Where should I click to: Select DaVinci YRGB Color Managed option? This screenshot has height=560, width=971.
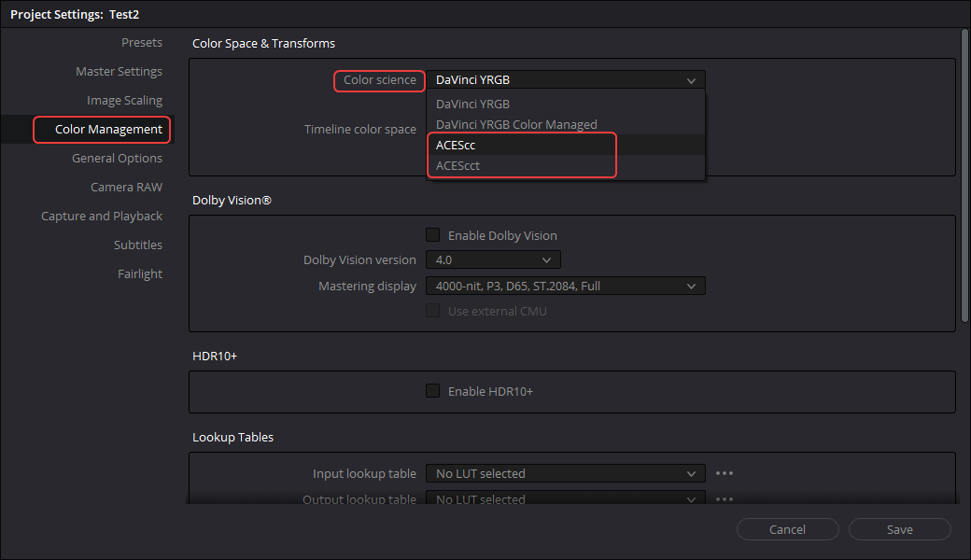pos(516,124)
